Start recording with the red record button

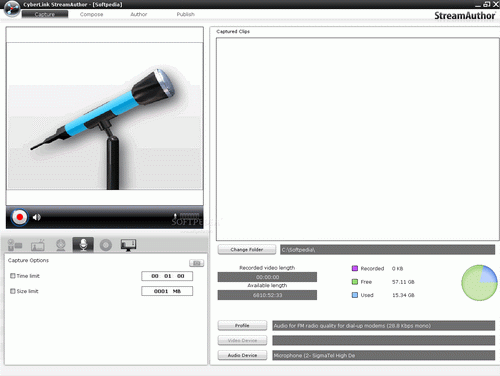pos(19,217)
